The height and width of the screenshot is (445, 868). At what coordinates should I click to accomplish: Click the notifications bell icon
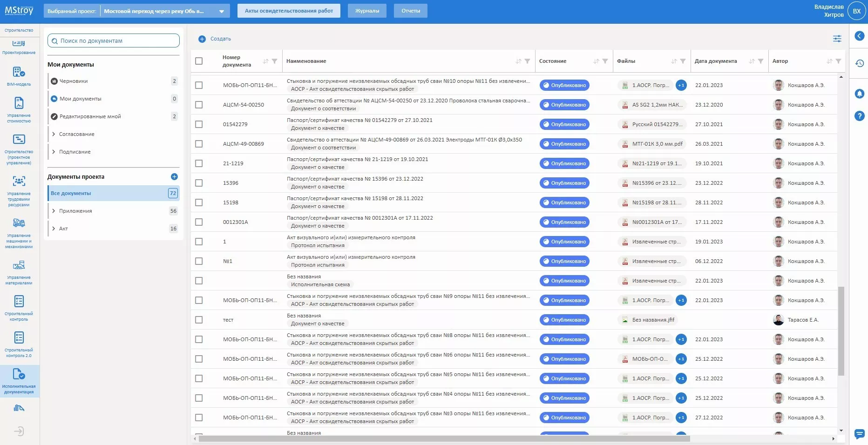(x=859, y=94)
